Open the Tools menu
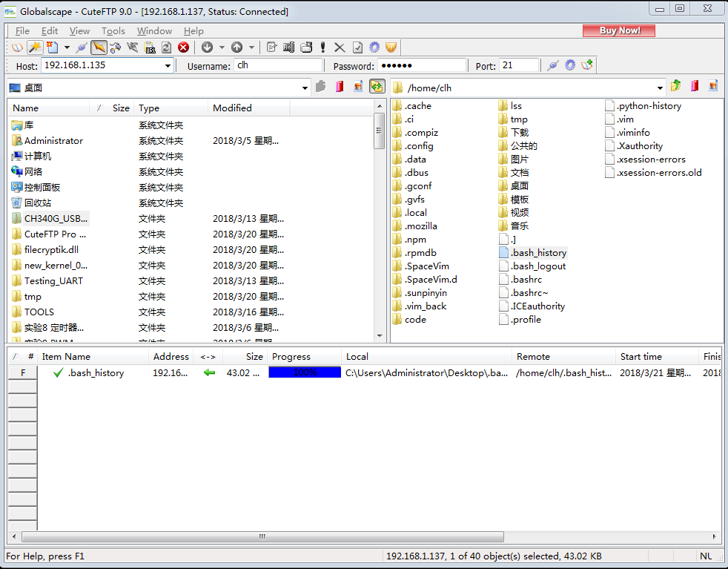728x569 pixels. 113,31
